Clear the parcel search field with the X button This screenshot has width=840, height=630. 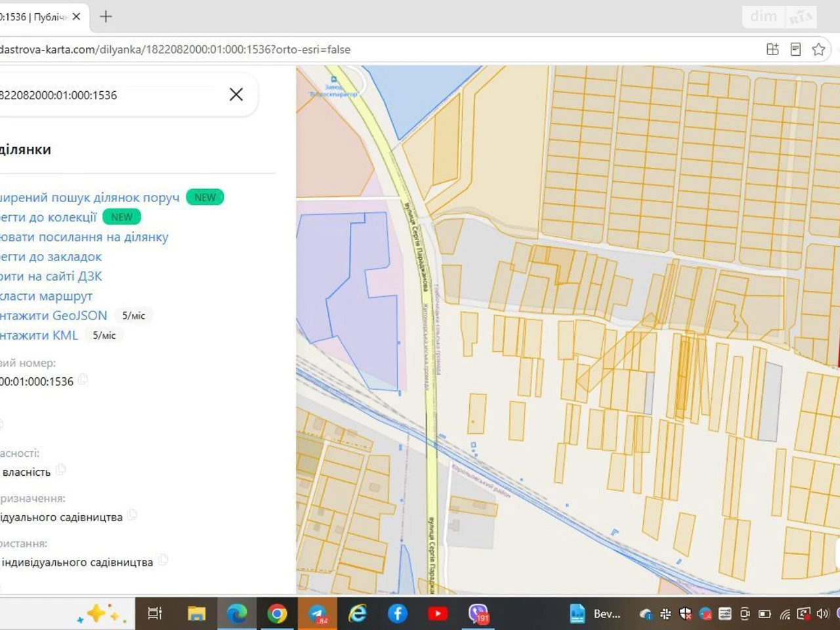coord(236,94)
